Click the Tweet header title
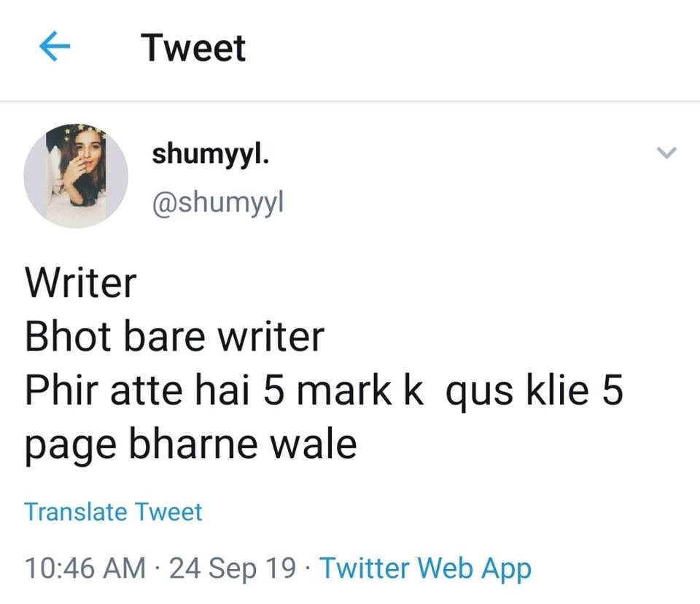Viewport: 700px width, 604px height. pyautogui.click(x=192, y=48)
